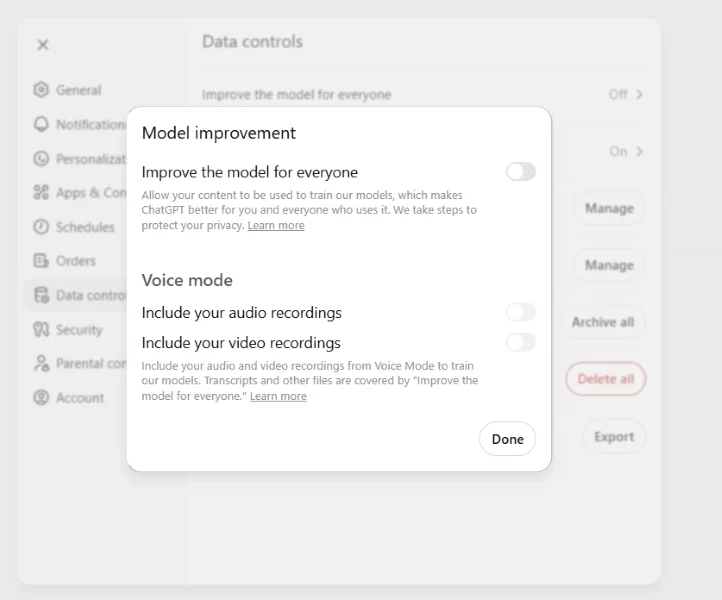Screen dimensions: 722x600
Task: Expand chevron next to Off setting
Action: tap(639, 94)
